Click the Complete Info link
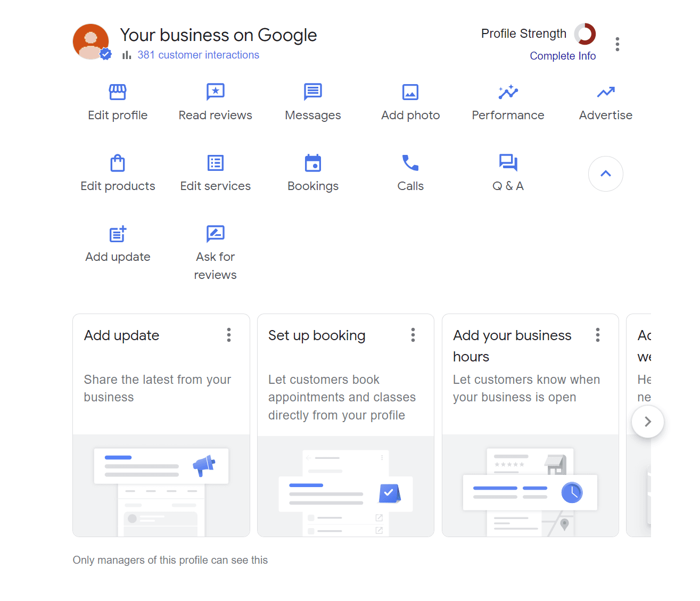Viewport: 700px width, 601px height. tap(562, 56)
